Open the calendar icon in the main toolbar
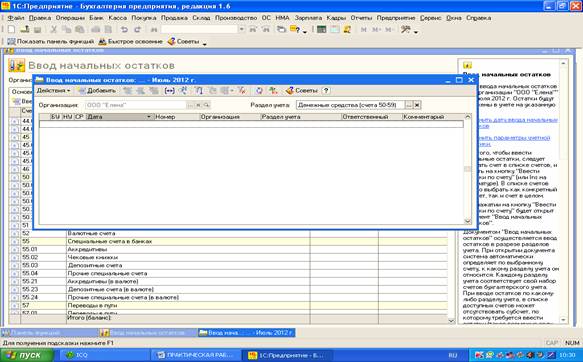The image size is (583, 362). tap(335, 29)
